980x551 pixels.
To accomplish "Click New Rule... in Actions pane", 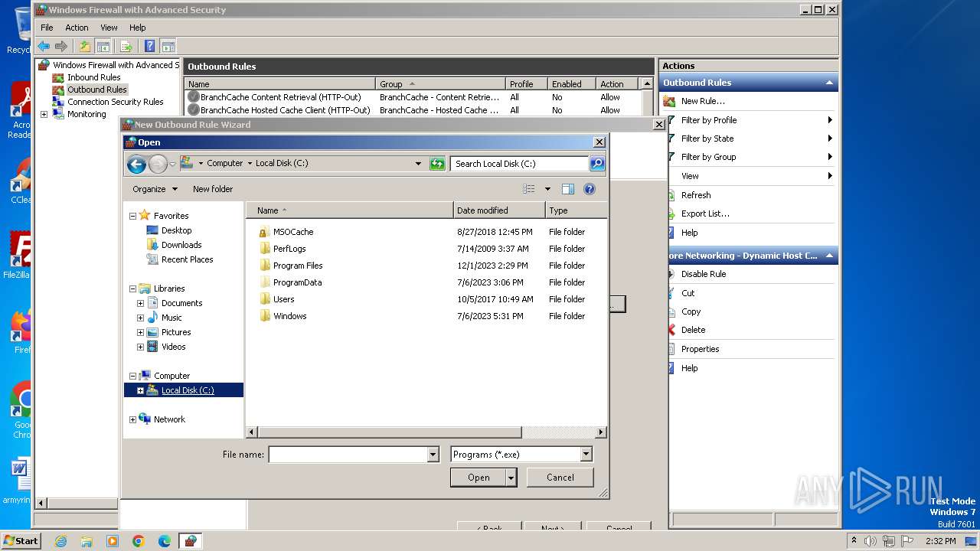I will (x=703, y=101).
